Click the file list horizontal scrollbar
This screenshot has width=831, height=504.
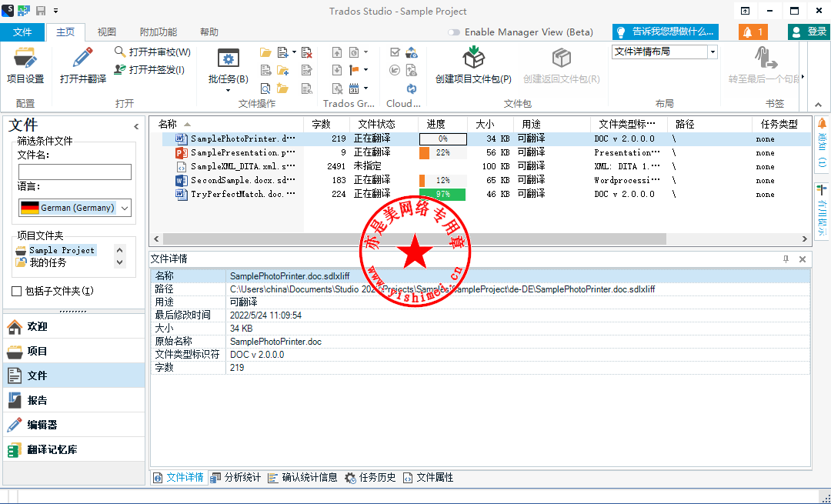(415, 239)
